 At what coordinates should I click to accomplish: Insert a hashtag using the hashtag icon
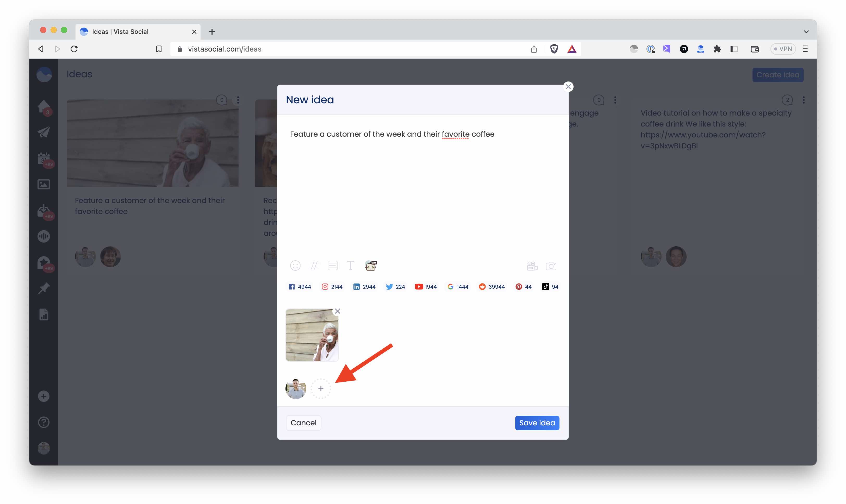point(314,266)
